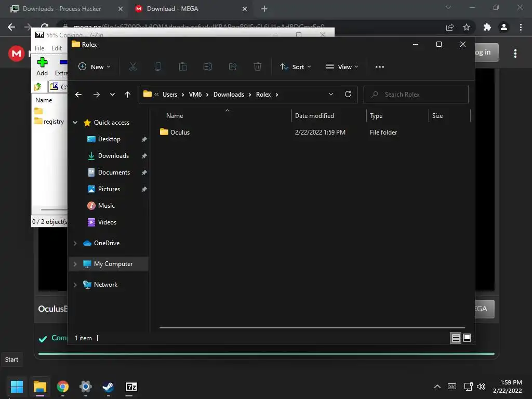Click VM6 in the address breadcrumb

click(x=195, y=95)
